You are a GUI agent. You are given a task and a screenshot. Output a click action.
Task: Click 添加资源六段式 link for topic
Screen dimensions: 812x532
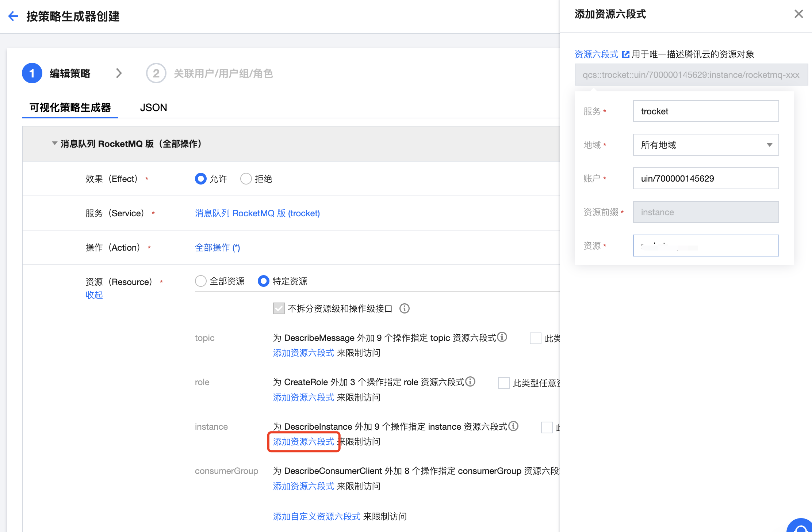pos(304,353)
